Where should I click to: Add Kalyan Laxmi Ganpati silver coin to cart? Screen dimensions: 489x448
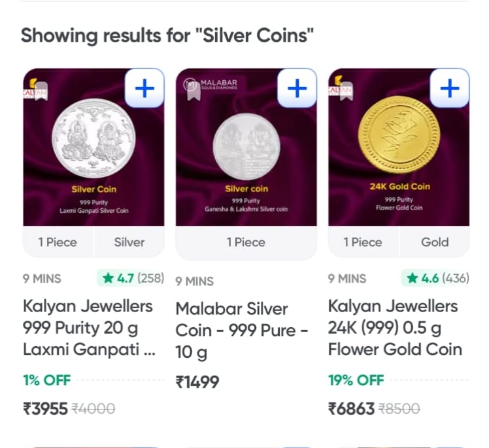pyautogui.click(x=144, y=88)
